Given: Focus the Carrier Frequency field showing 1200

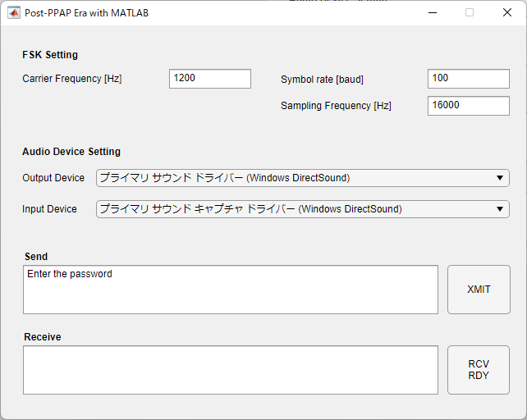Looking at the screenshot, I should (210, 79).
